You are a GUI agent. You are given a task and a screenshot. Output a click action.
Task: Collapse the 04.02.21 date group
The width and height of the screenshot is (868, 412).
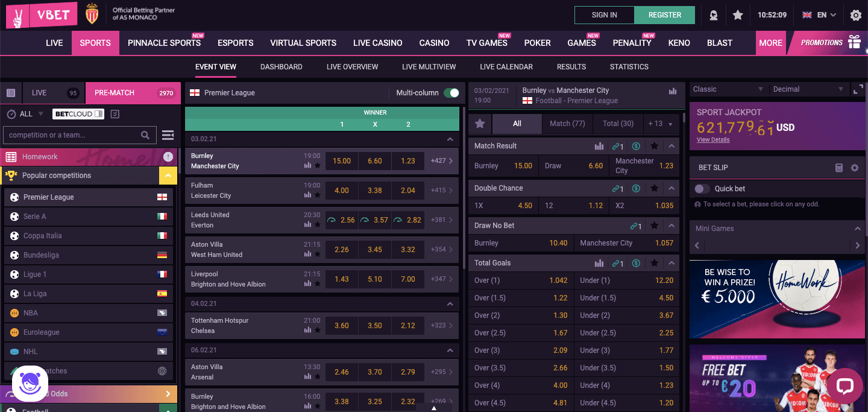point(450,304)
